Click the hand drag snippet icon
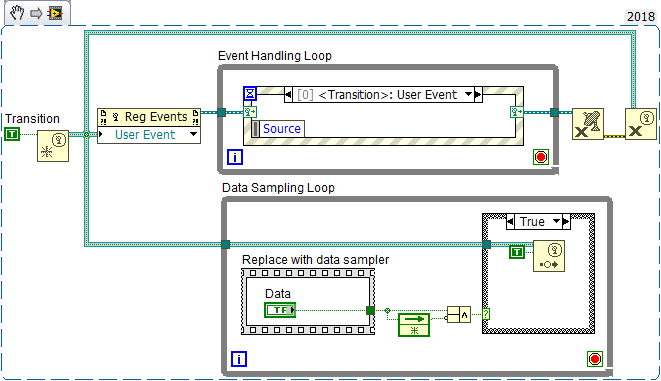661x381 pixels. 17,13
